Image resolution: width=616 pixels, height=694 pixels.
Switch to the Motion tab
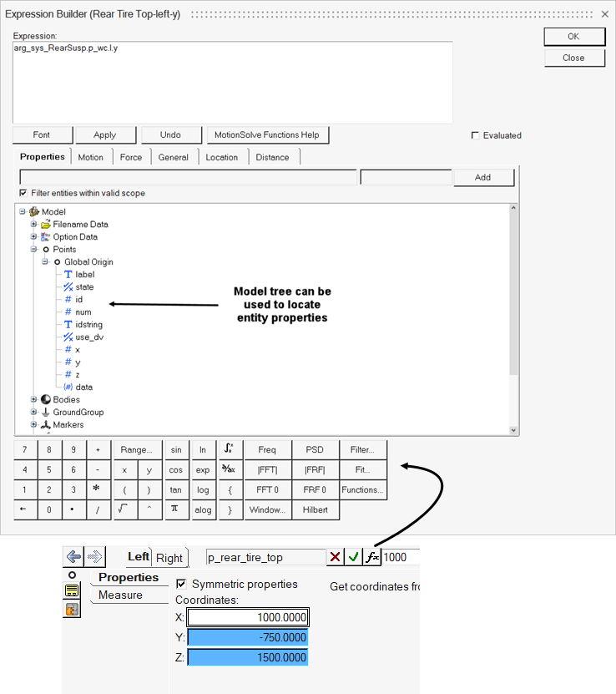click(x=91, y=157)
